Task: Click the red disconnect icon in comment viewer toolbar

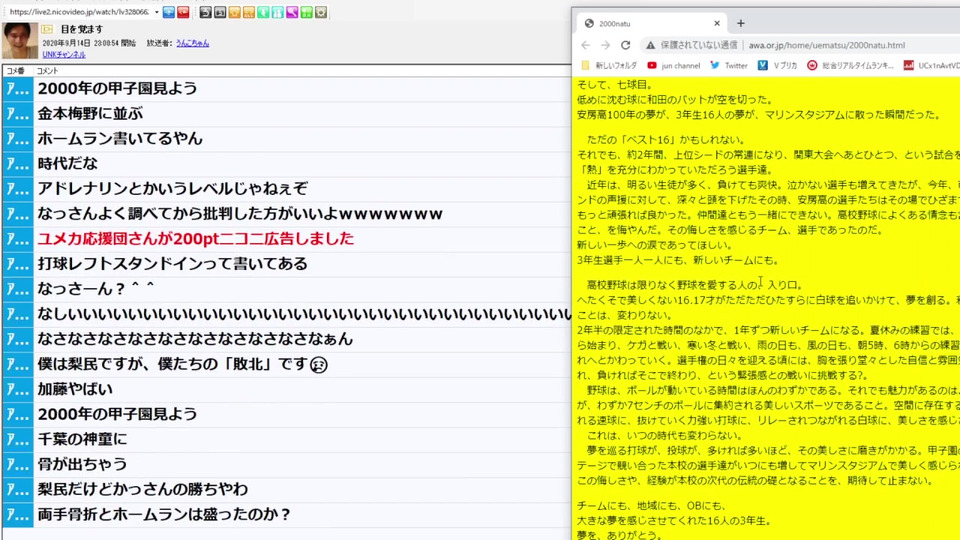Action: point(183,12)
